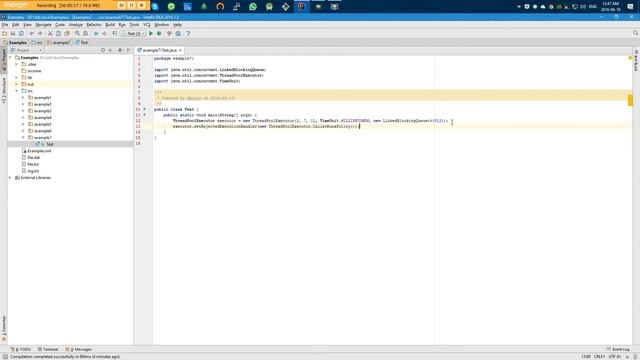Click the Cut scissors icon

[x=50, y=33]
